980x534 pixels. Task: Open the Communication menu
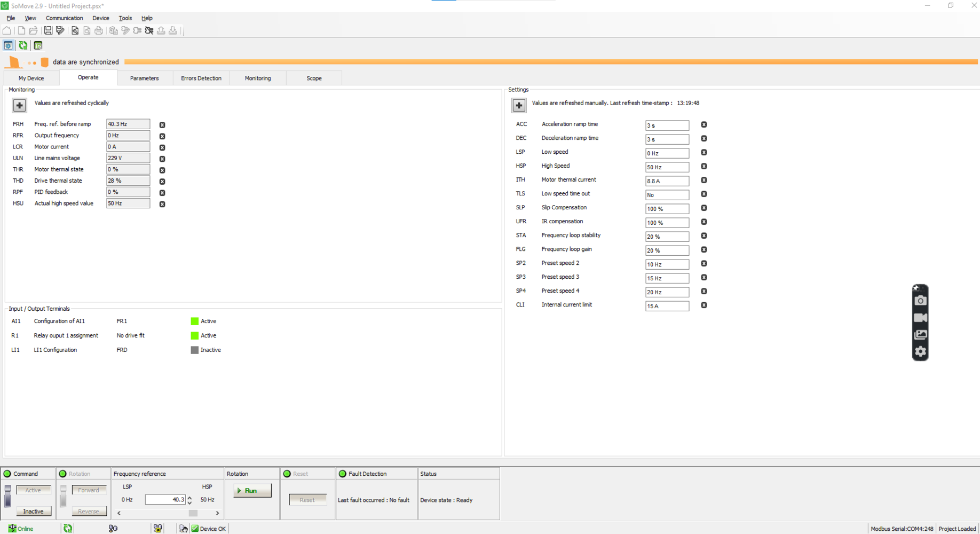click(x=64, y=18)
